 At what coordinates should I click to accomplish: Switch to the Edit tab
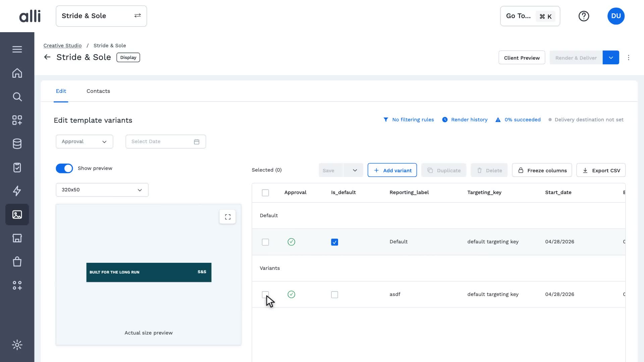tap(61, 91)
